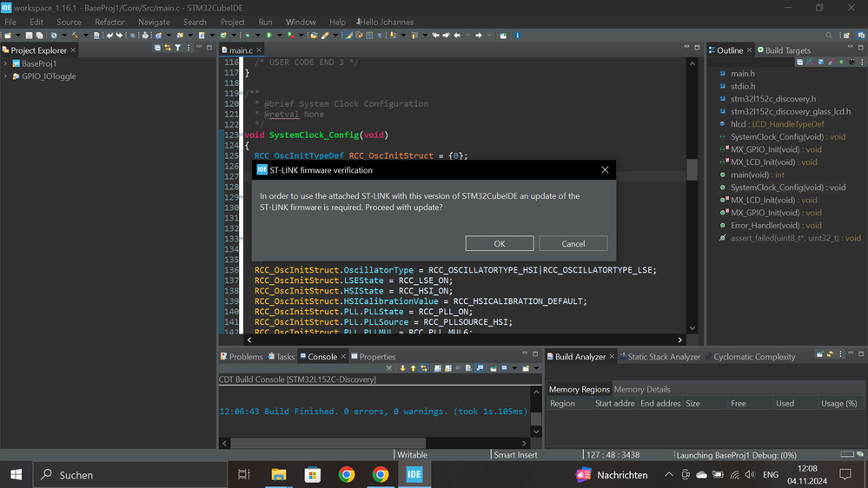This screenshot has width=868, height=488.
Task: Toggle Hide Non-Public Members green dot
Action: click(841, 62)
